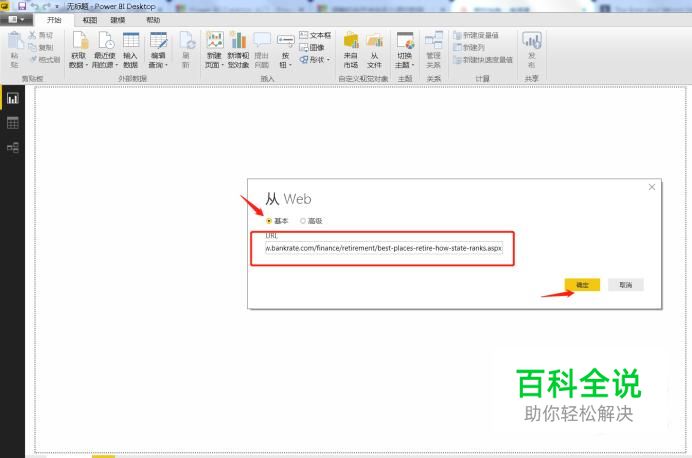Viewport: 692px width, 458px height.
Task: Click the Undo arrow in title bar
Action: click(34, 7)
